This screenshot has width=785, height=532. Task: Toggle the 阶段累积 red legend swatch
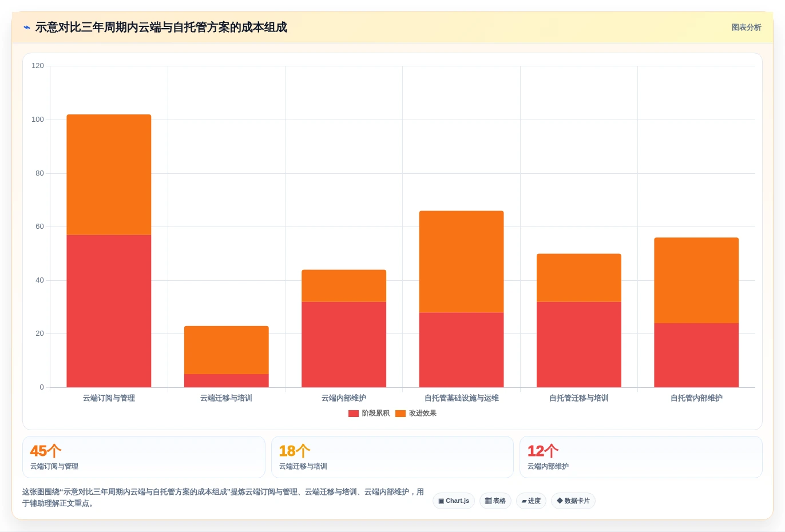click(354, 414)
